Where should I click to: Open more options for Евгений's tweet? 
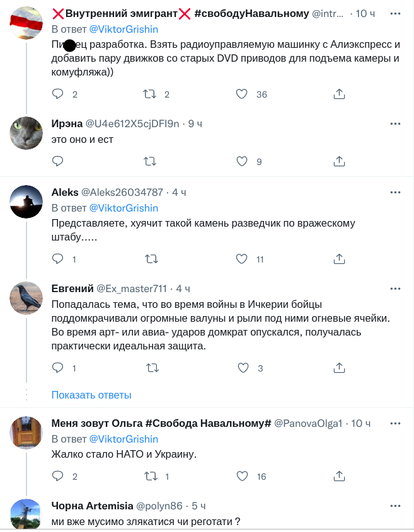coord(395,288)
